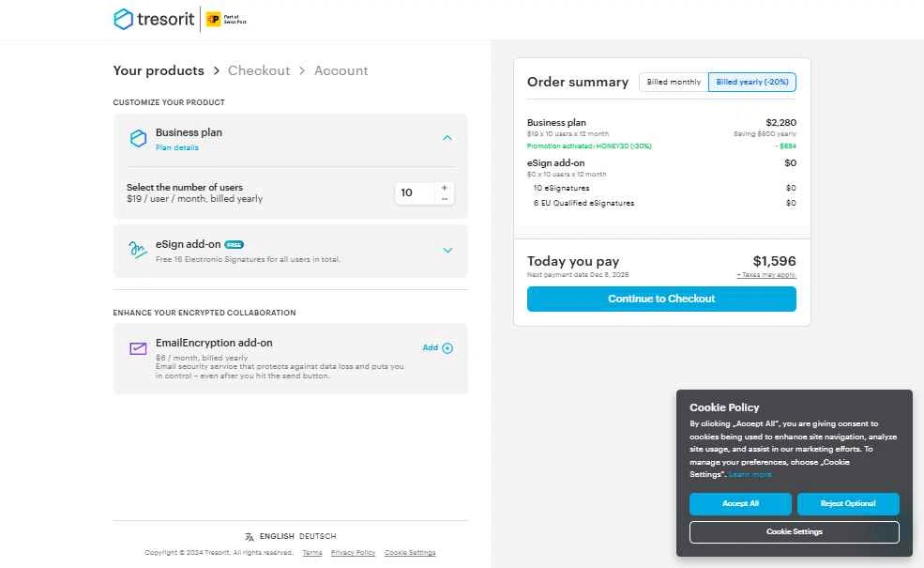This screenshot has width=924, height=568.
Task: Click the eSign add-on signature icon
Action: point(137,250)
